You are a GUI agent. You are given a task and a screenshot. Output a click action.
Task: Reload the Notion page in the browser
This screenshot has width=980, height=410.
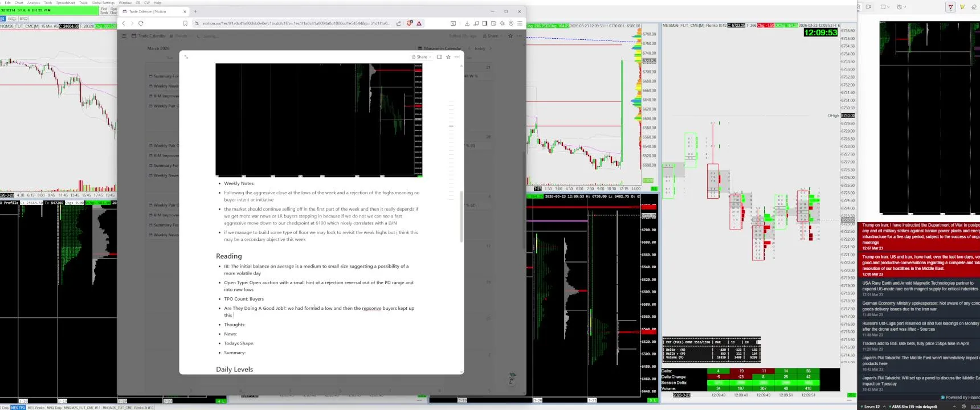tap(141, 23)
